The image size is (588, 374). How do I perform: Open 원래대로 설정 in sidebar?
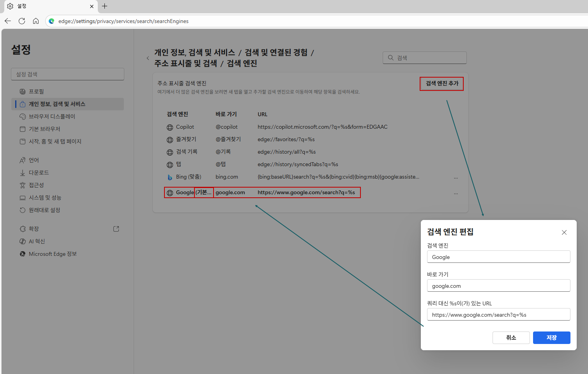[68, 210]
